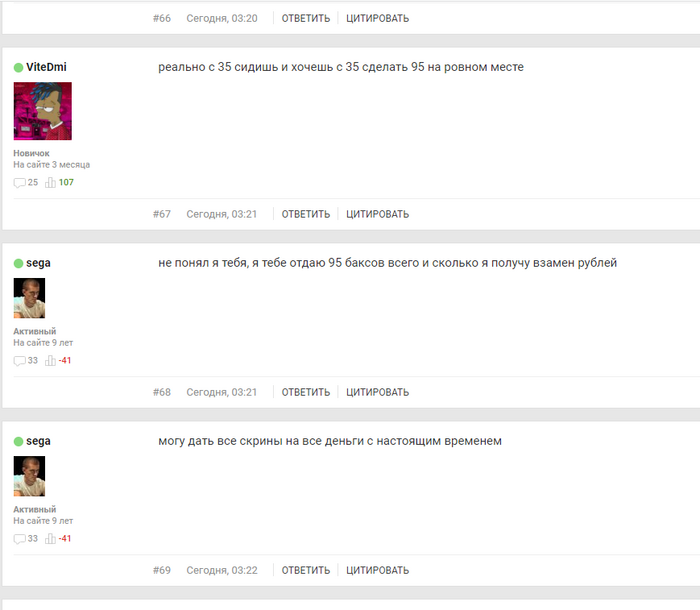Click the rating icon beside -41 in post #69
700x610 pixels.
[50, 539]
